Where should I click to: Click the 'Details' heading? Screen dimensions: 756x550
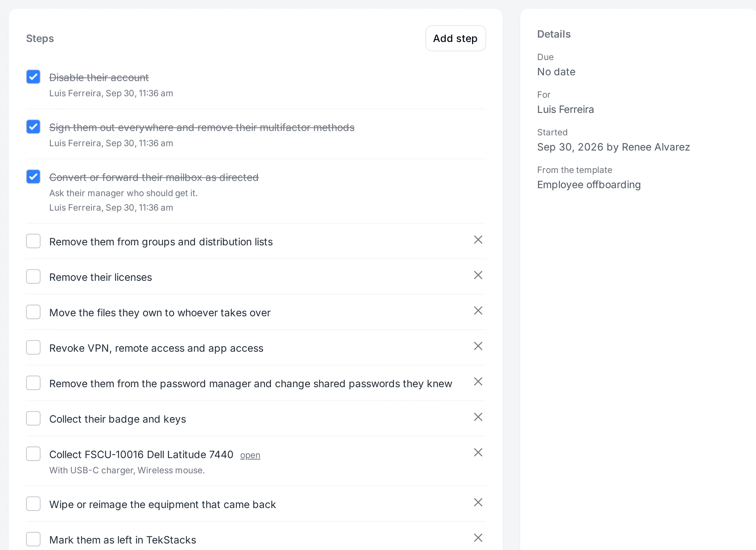554,34
